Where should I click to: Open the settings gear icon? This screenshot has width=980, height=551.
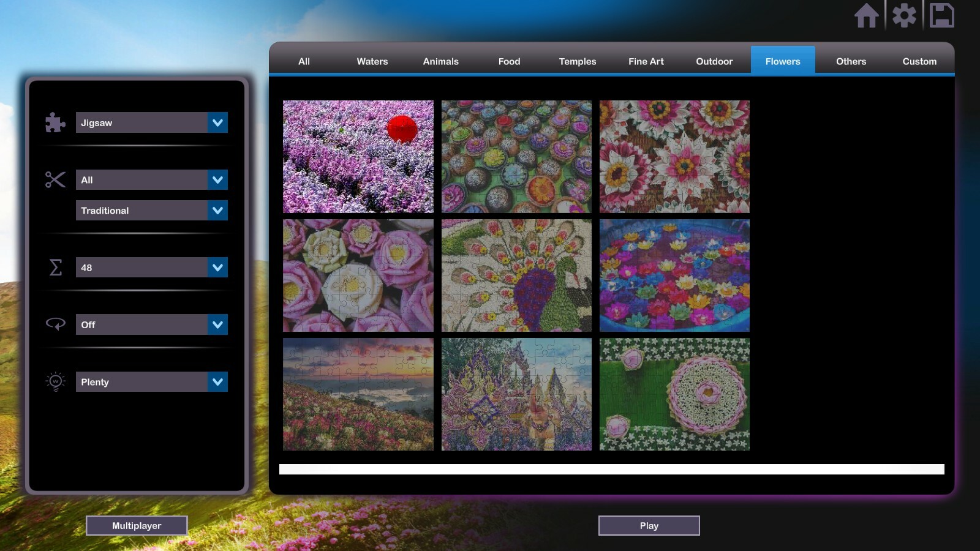point(905,17)
